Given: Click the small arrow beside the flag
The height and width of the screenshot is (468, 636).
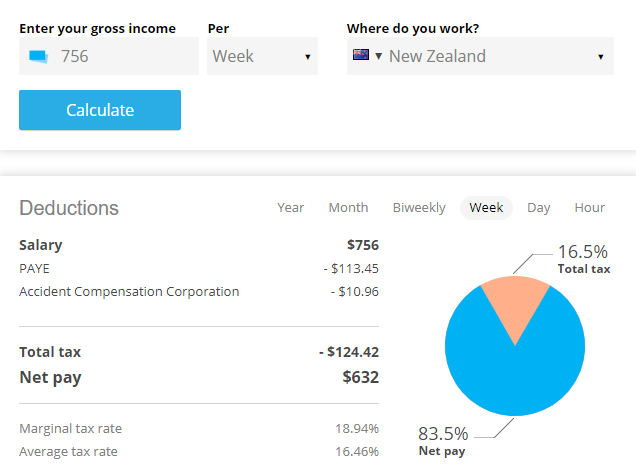Looking at the screenshot, I should tap(379, 56).
